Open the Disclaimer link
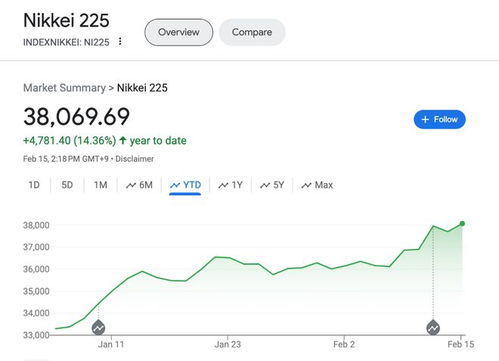This screenshot has width=499, height=361. [134, 159]
